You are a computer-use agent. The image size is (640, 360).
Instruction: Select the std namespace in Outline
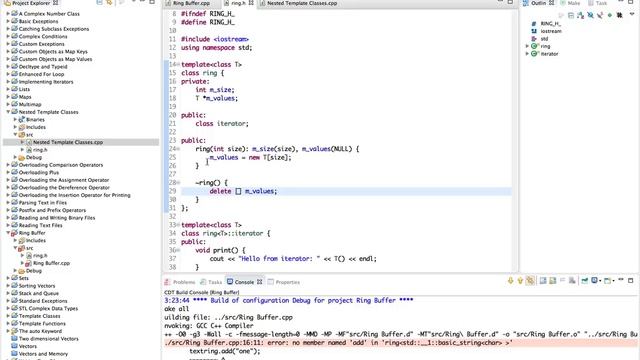(544, 39)
